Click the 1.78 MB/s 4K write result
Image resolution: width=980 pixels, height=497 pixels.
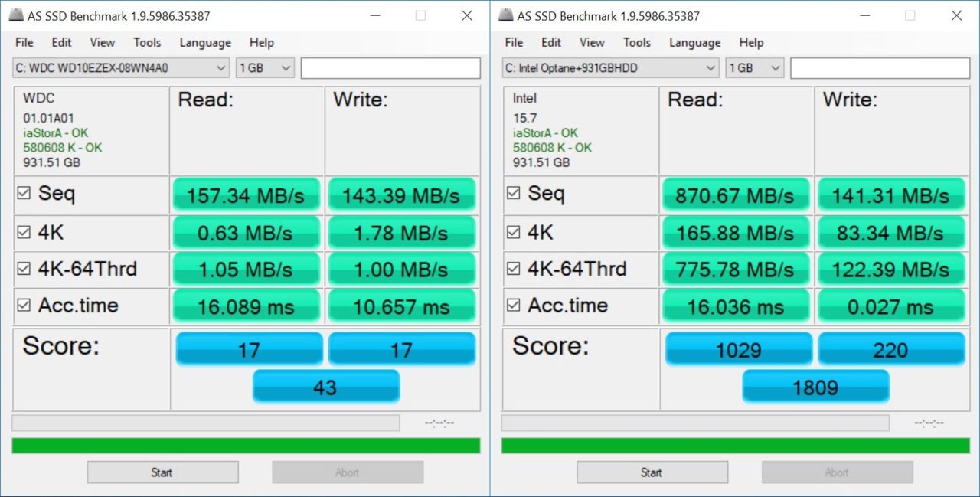point(402,233)
